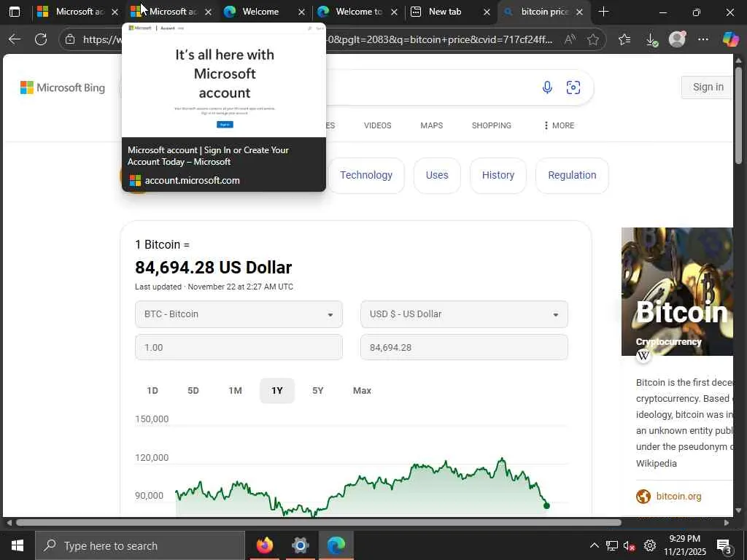
Task: Add page to favorites with the star icon
Action: (592, 39)
